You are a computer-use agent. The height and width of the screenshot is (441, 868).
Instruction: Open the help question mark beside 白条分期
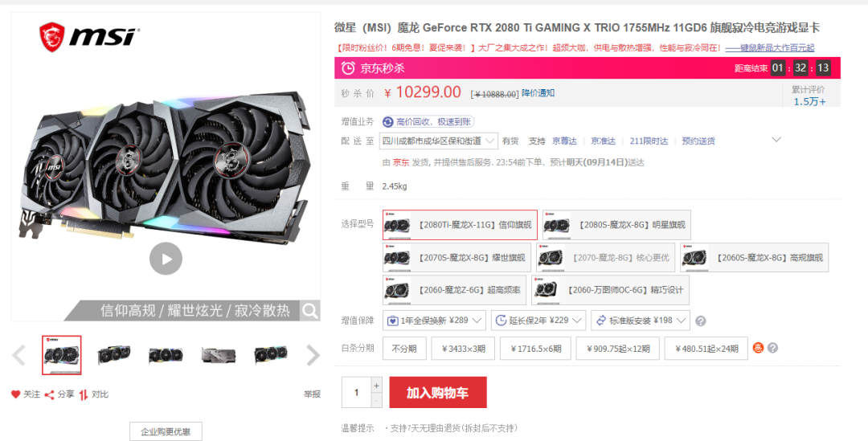click(773, 348)
